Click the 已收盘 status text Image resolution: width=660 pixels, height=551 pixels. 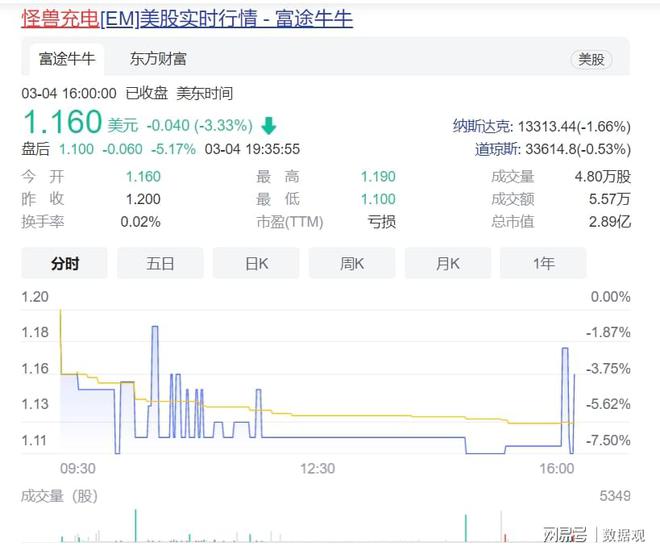tap(147, 93)
